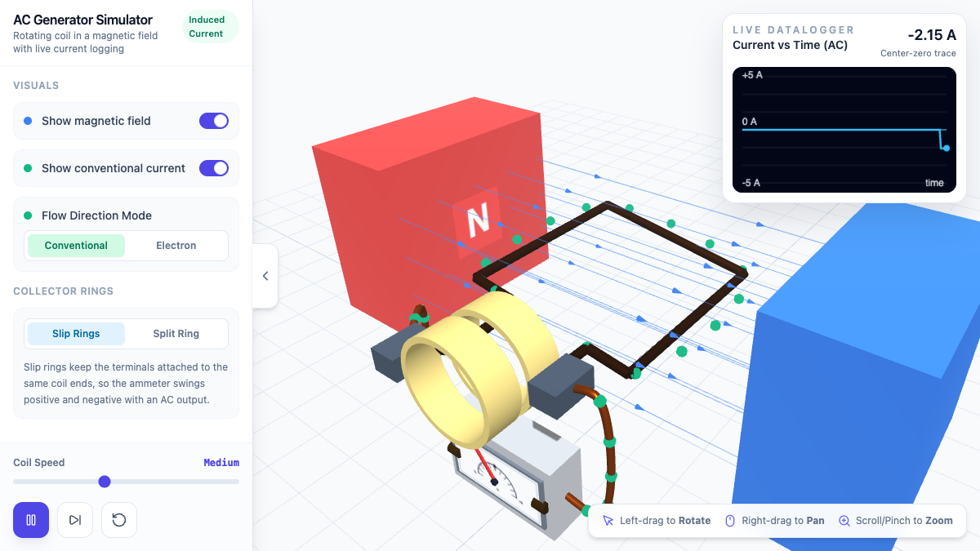The width and height of the screenshot is (980, 551).
Task: Click the N label on red magnet
Action: coord(478,219)
